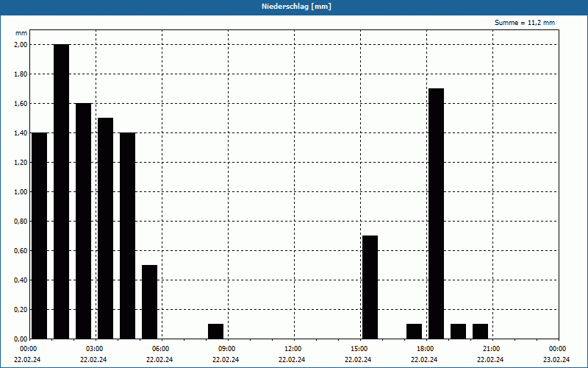Click the 1,40 mm bar ending at 05:00
This screenshot has height=368, width=588.
tap(127, 236)
